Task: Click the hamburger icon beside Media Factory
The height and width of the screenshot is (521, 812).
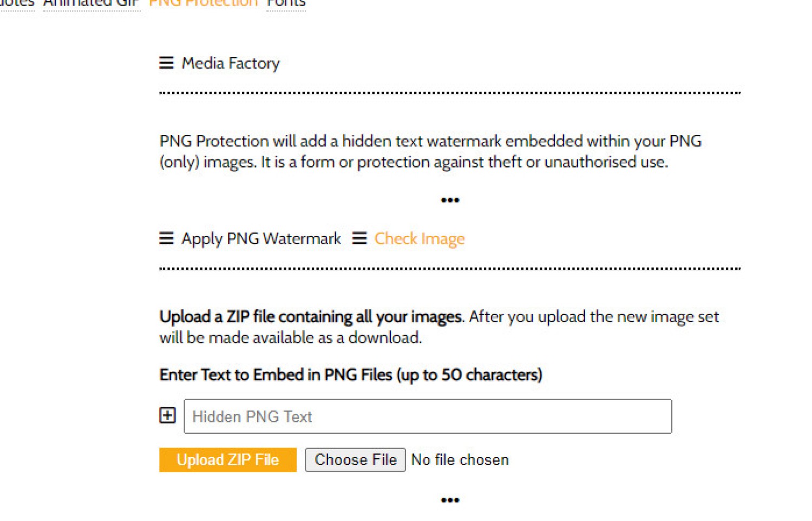Action: pyautogui.click(x=166, y=63)
